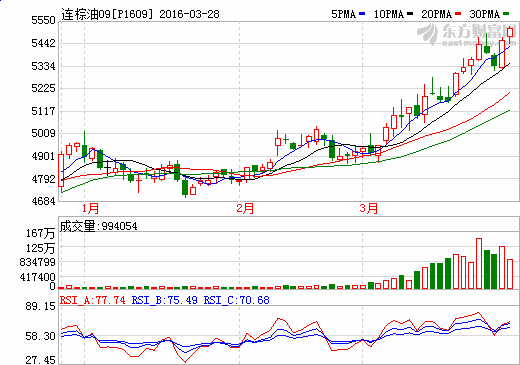Click the 417400 volume axis label
The height and width of the screenshot is (365, 520).
pyautogui.click(x=37, y=277)
